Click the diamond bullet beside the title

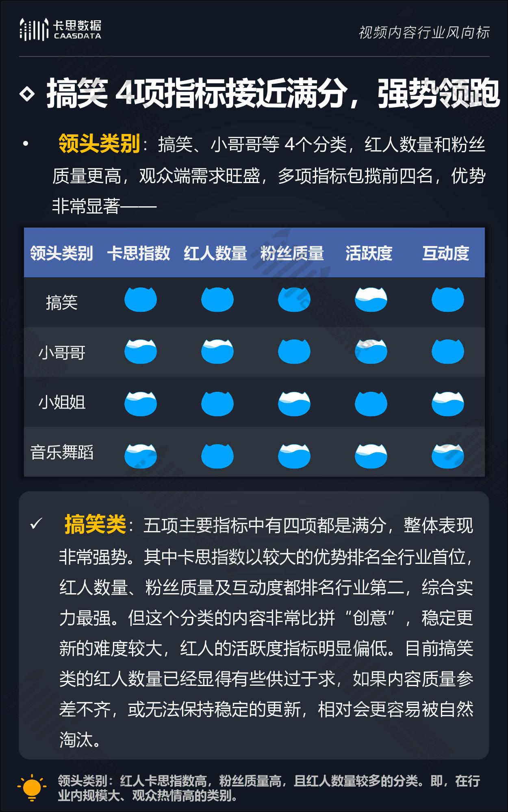[x=27, y=94]
